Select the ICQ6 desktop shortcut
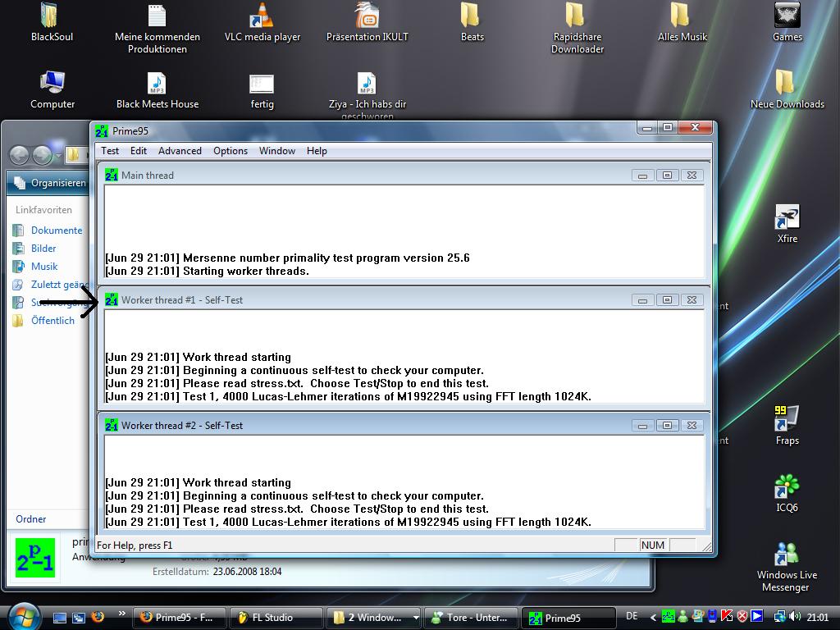 pos(787,493)
